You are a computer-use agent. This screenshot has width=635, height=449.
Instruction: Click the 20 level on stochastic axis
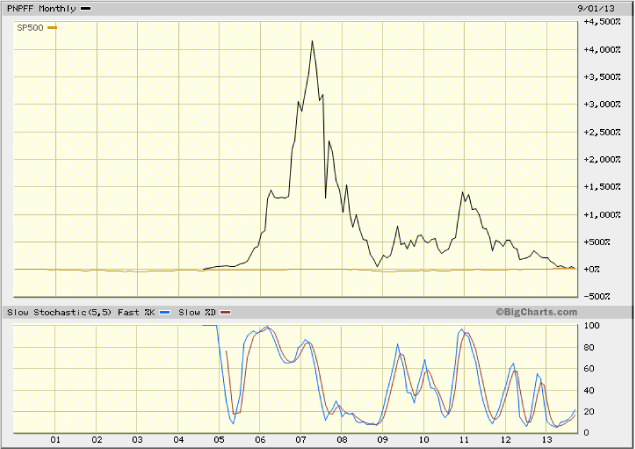[590, 412]
